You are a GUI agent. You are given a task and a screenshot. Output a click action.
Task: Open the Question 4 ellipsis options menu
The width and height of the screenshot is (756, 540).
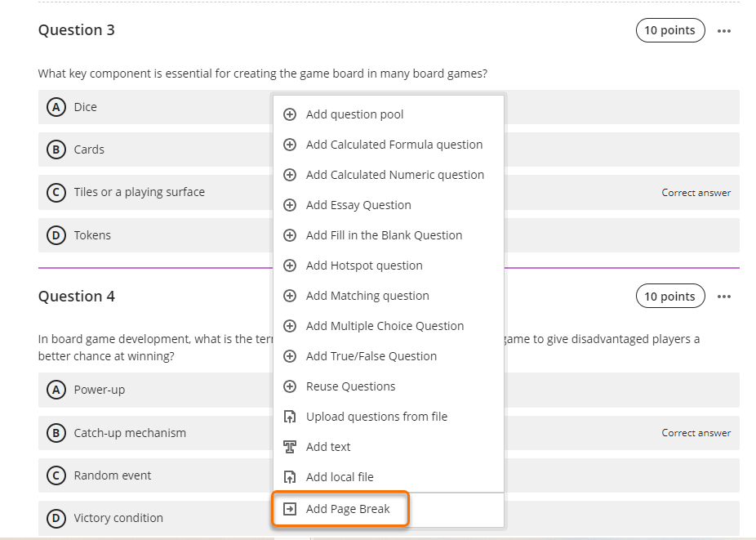tap(724, 297)
